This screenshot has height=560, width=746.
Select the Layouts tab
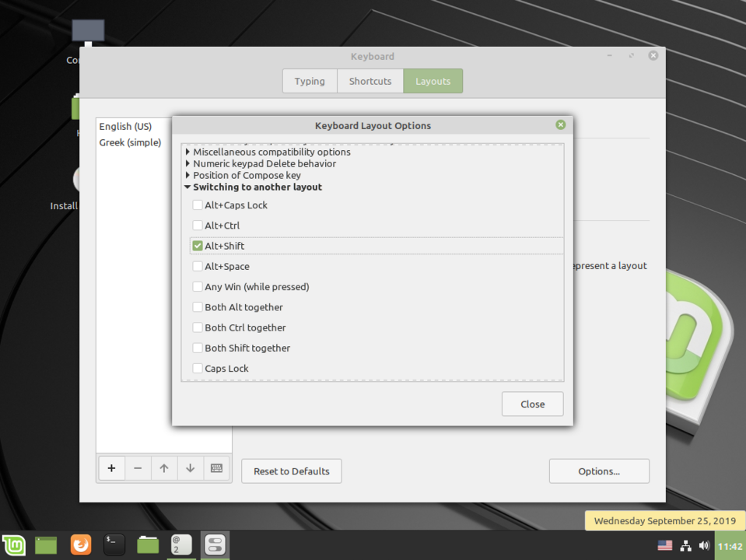point(433,81)
